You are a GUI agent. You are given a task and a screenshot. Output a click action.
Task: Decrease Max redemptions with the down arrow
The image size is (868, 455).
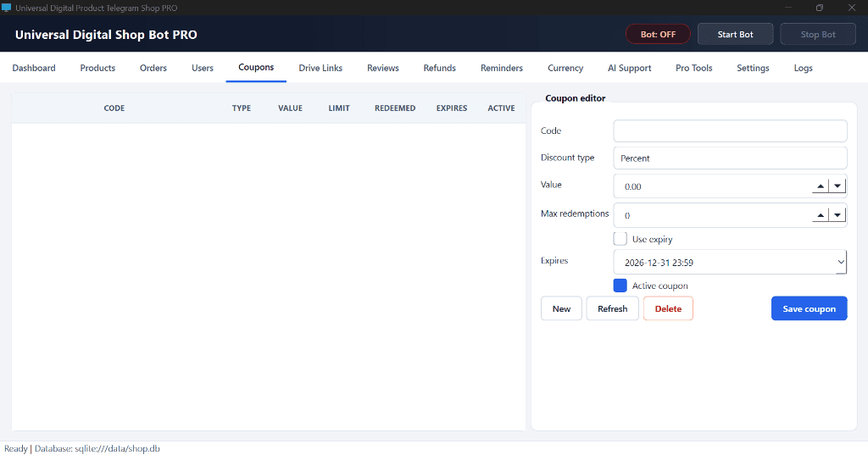[x=837, y=215]
